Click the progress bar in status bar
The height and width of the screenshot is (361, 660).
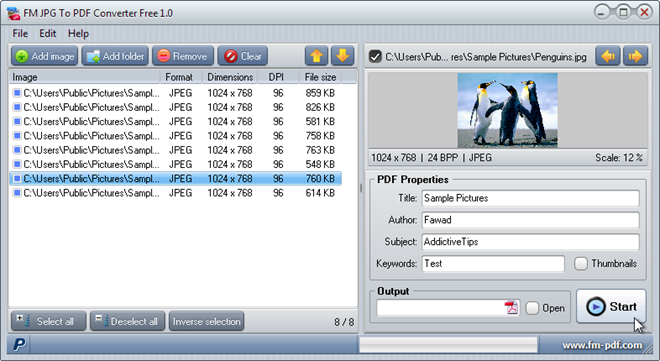coord(448,345)
